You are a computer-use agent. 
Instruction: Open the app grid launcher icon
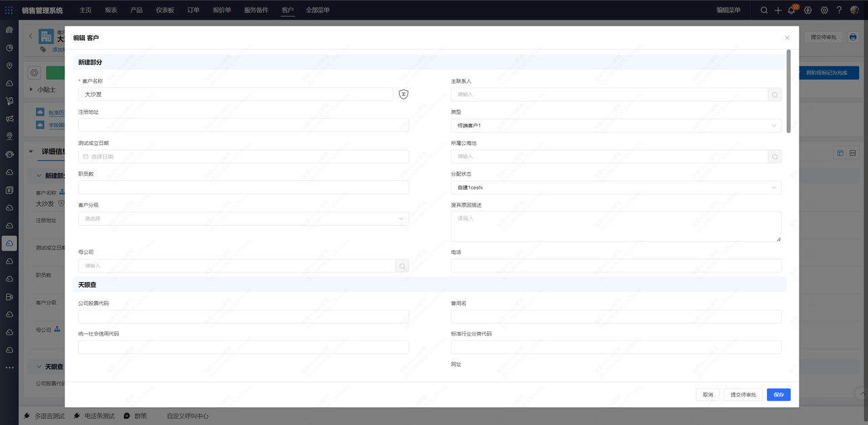(9, 10)
